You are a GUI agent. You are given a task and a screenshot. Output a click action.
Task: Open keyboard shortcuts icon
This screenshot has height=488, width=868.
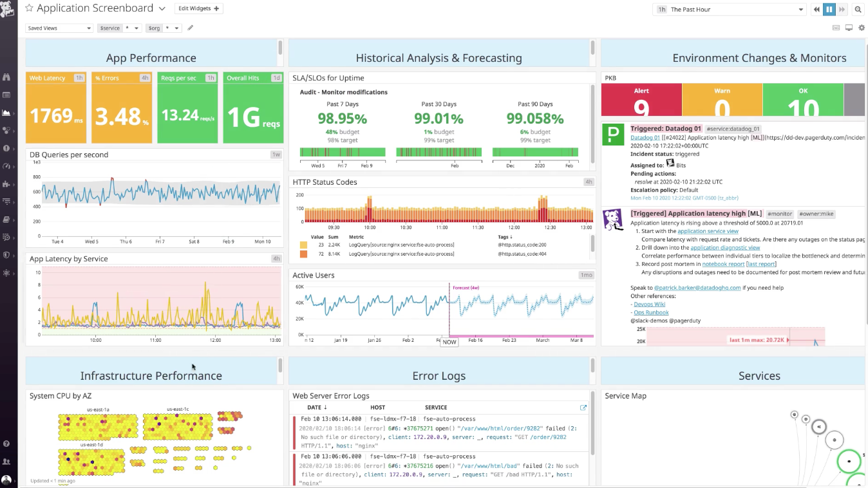pyautogui.click(x=836, y=28)
